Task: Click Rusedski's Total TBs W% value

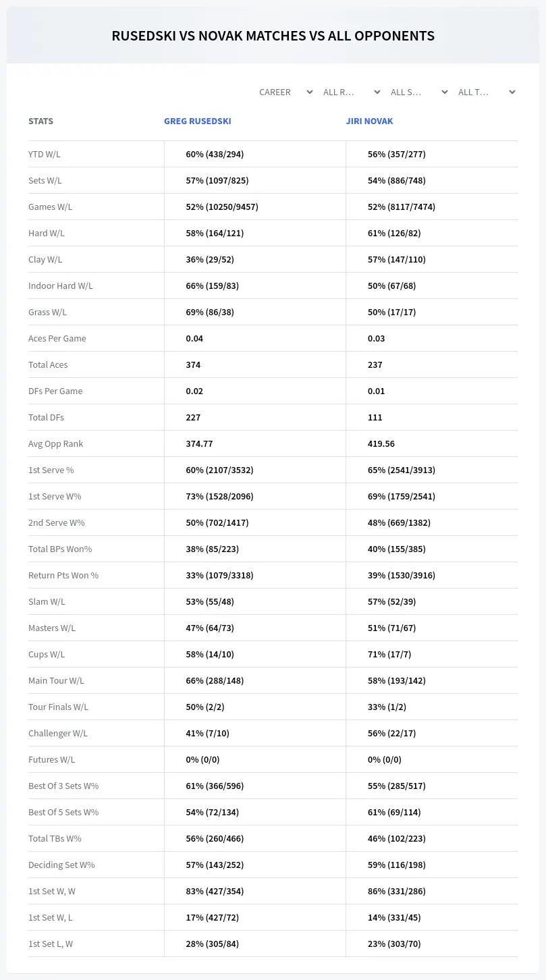Action: (x=215, y=838)
